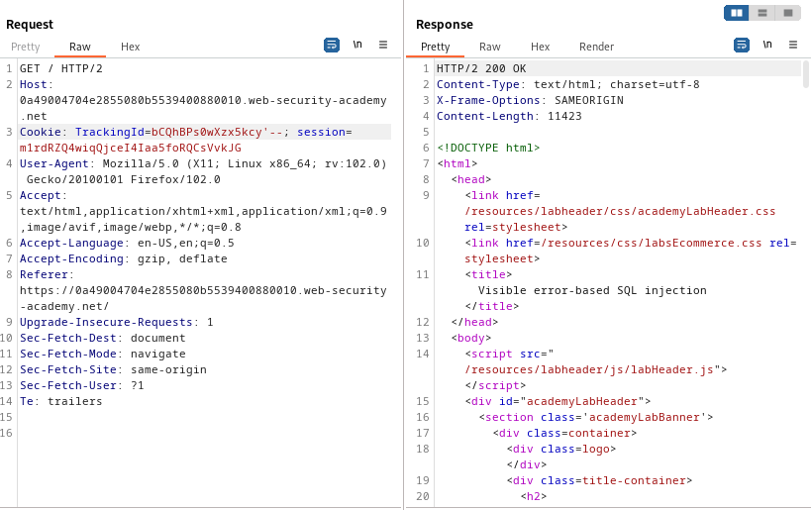
Task: Click the Request panel heading
Action: click(30, 25)
